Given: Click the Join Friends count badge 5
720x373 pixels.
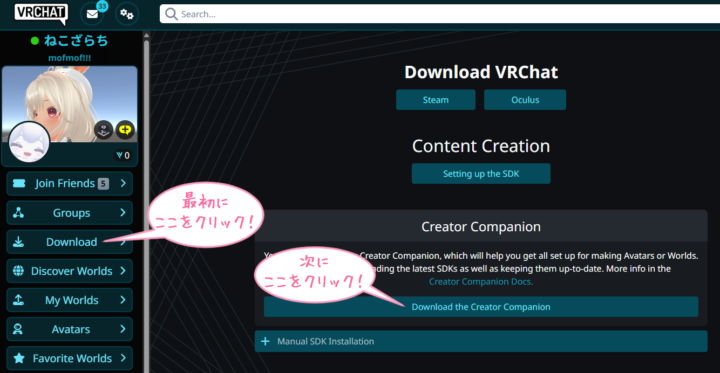Looking at the screenshot, I should 103,184.
